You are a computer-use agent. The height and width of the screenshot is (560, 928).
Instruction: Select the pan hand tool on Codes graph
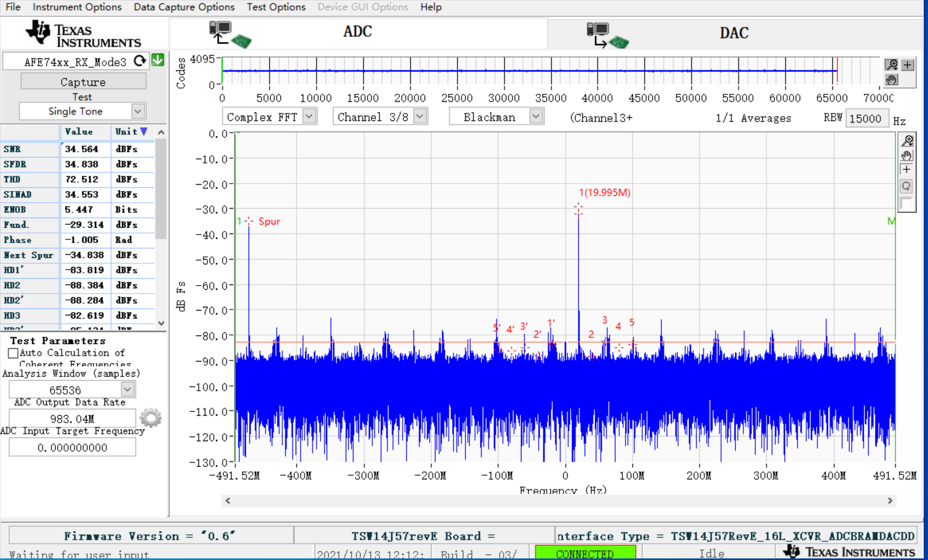point(891,80)
